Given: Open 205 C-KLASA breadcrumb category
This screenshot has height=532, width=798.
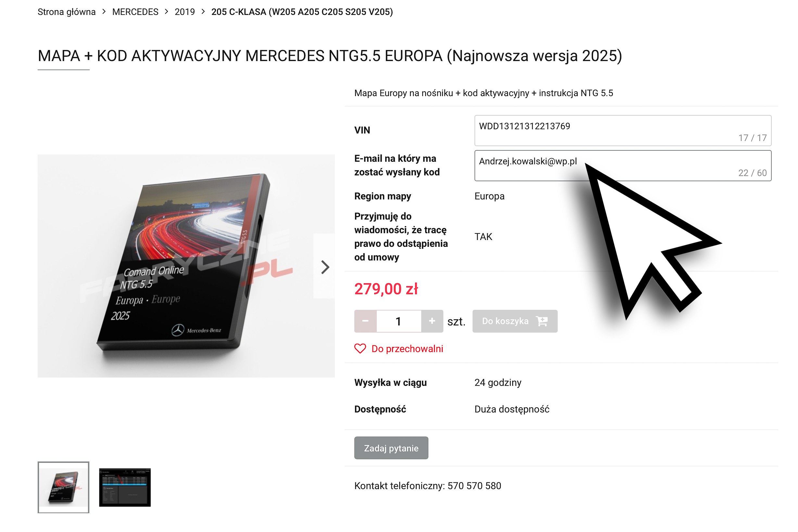Looking at the screenshot, I should [302, 12].
